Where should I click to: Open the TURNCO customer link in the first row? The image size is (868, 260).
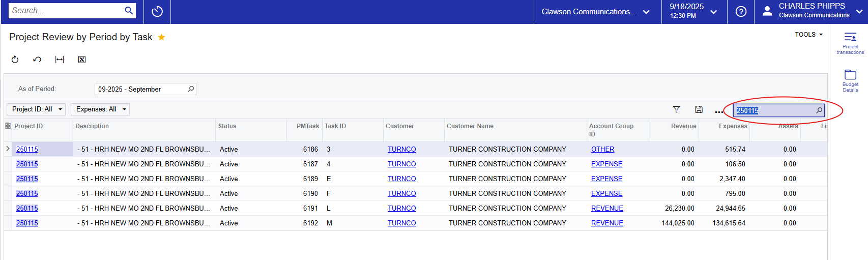click(401, 149)
